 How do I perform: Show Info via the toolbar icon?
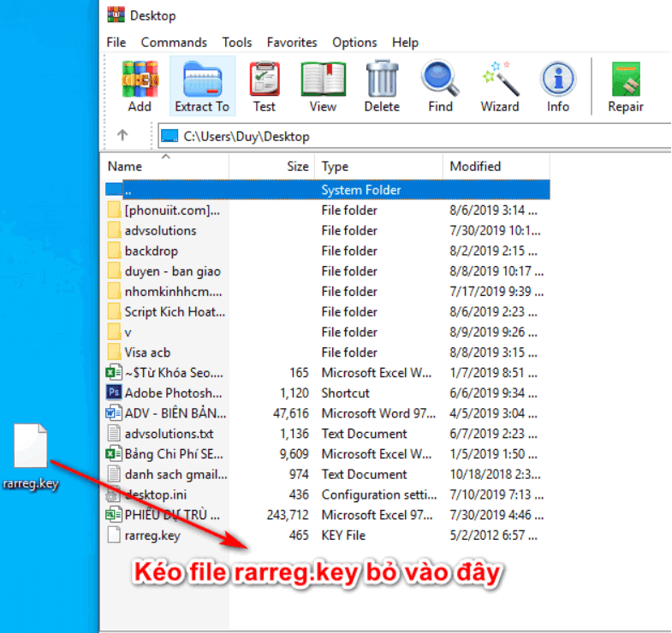[558, 86]
